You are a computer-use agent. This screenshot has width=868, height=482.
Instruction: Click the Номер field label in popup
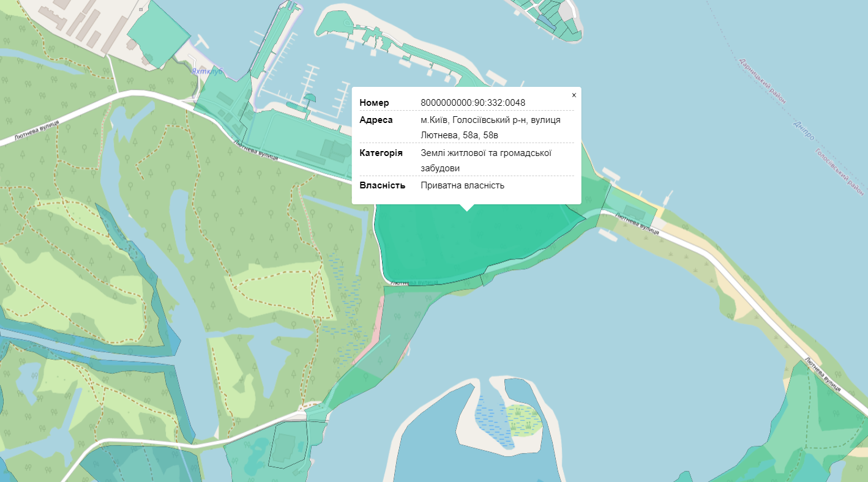tap(374, 103)
